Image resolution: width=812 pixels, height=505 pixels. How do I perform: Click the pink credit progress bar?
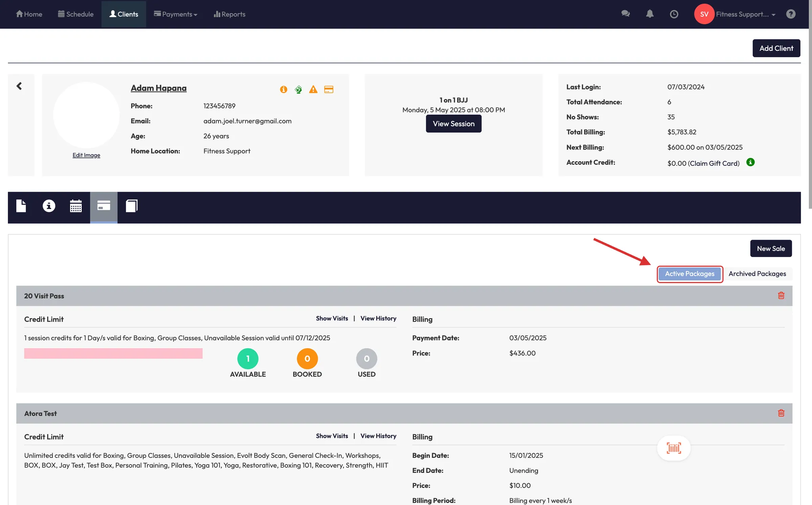coord(113,353)
